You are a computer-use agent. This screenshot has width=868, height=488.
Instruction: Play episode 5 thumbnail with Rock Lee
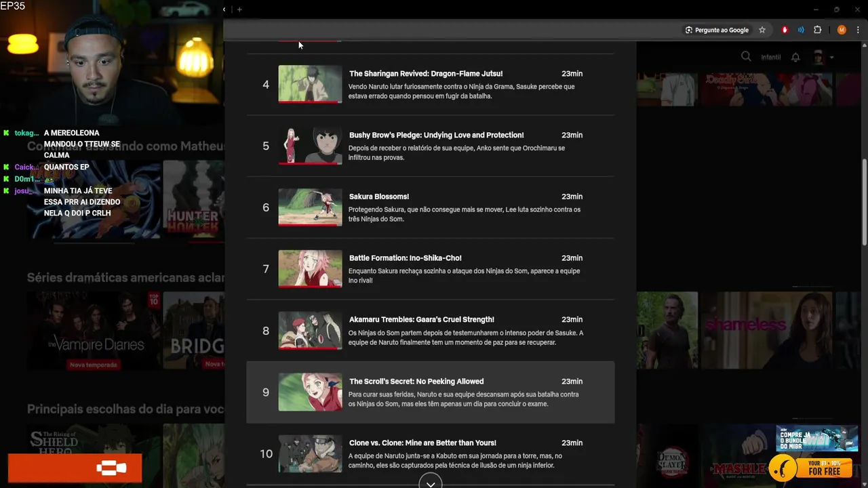(310, 146)
